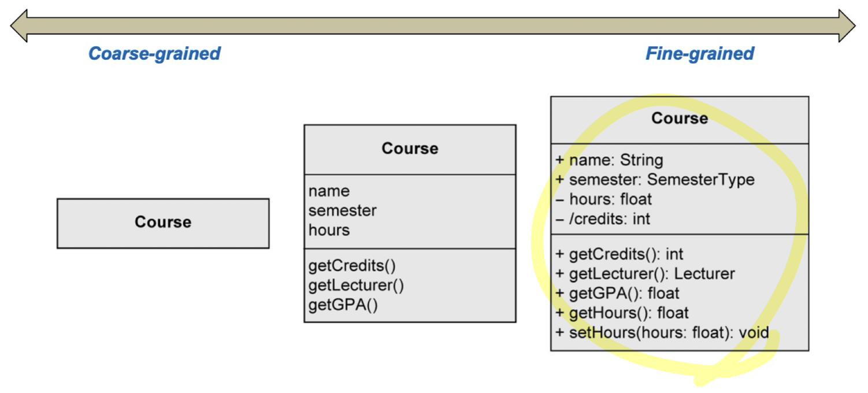The image size is (868, 393).
Task: Click the "+ getLecturer(): Lecturer" operation
Action: [645, 274]
